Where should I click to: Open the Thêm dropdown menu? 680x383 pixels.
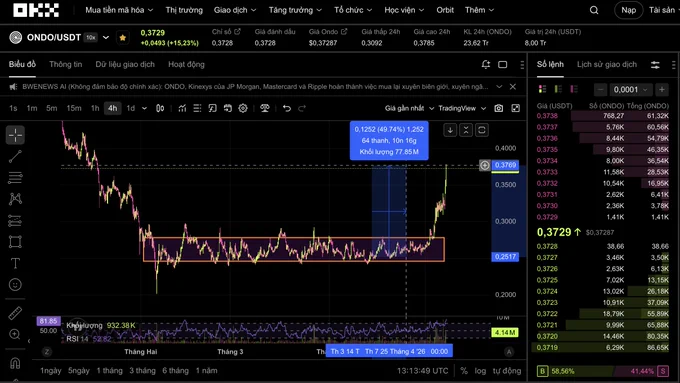click(x=479, y=10)
